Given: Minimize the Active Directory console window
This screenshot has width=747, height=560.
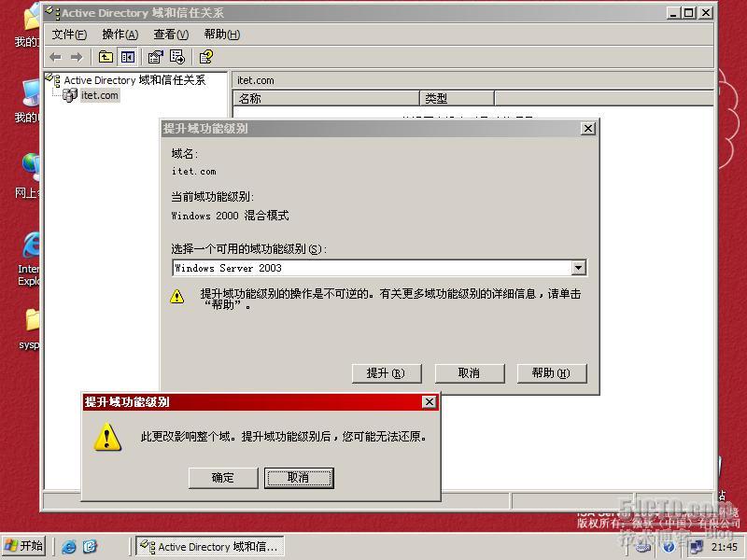Looking at the screenshot, I should pos(672,13).
